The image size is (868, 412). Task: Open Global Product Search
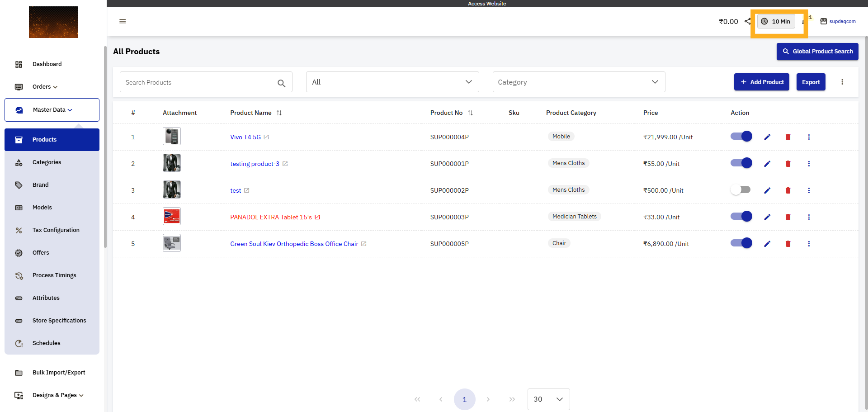pyautogui.click(x=817, y=52)
